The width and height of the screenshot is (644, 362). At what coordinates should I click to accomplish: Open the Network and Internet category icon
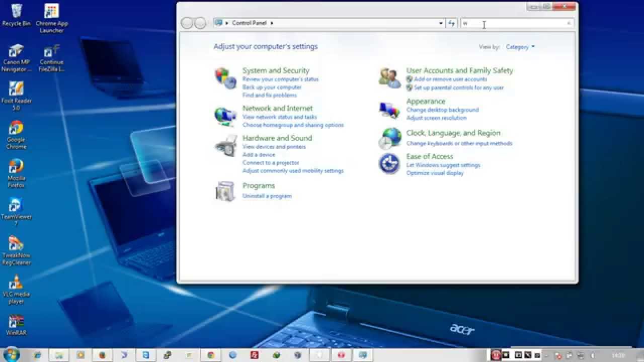[x=225, y=116]
